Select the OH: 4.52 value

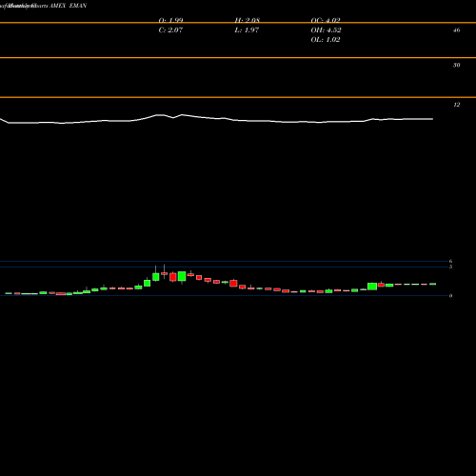pos(326,30)
